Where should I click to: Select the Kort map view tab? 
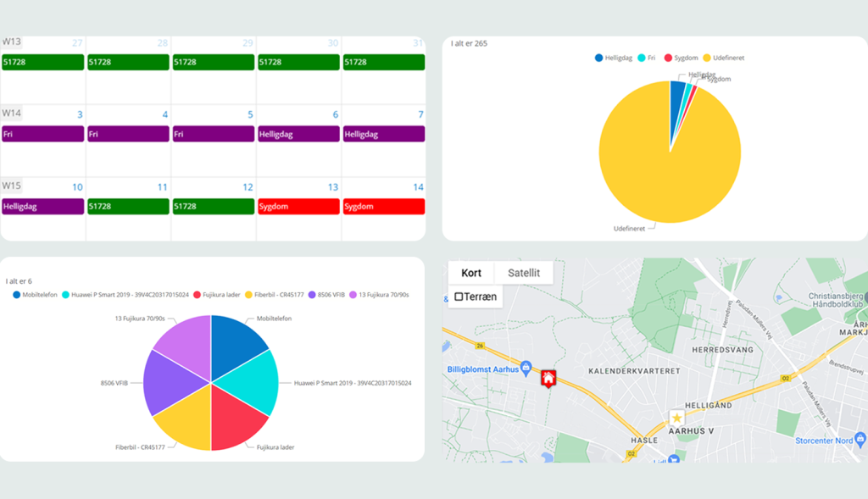pyautogui.click(x=471, y=273)
